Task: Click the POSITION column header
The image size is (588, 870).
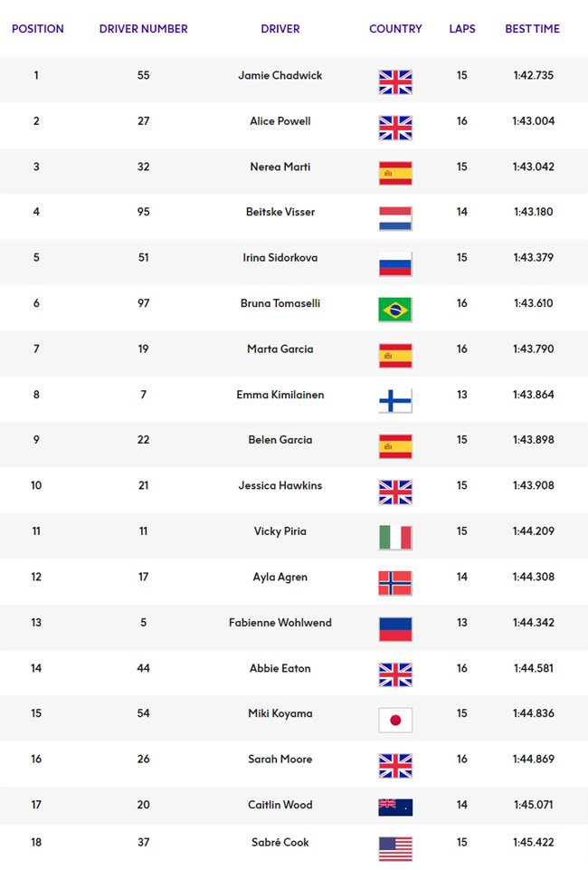Action: (38, 29)
